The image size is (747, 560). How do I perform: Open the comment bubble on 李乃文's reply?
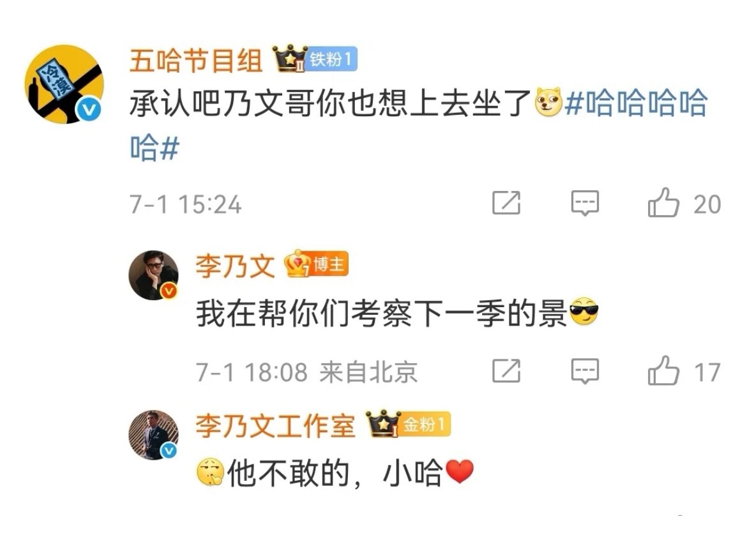[x=585, y=371]
